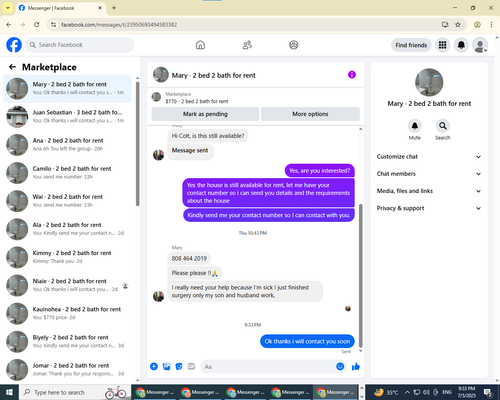Open the account profile picture menu

coord(480,45)
